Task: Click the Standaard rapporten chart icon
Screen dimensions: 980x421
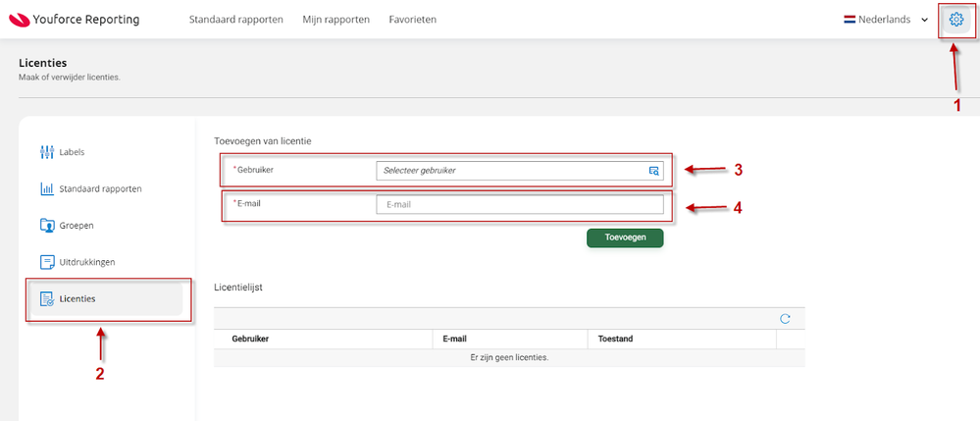Action: click(47, 188)
